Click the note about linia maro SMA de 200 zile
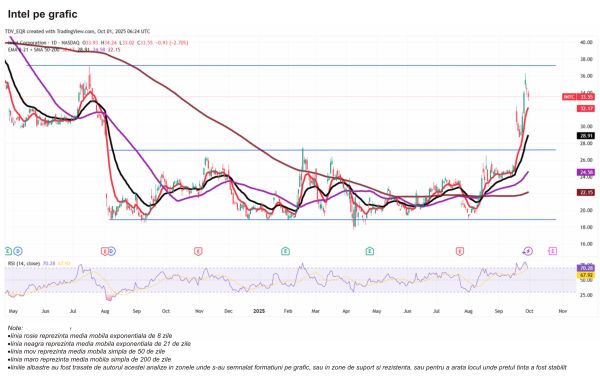This screenshot has width=600, height=379. [x=89, y=359]
